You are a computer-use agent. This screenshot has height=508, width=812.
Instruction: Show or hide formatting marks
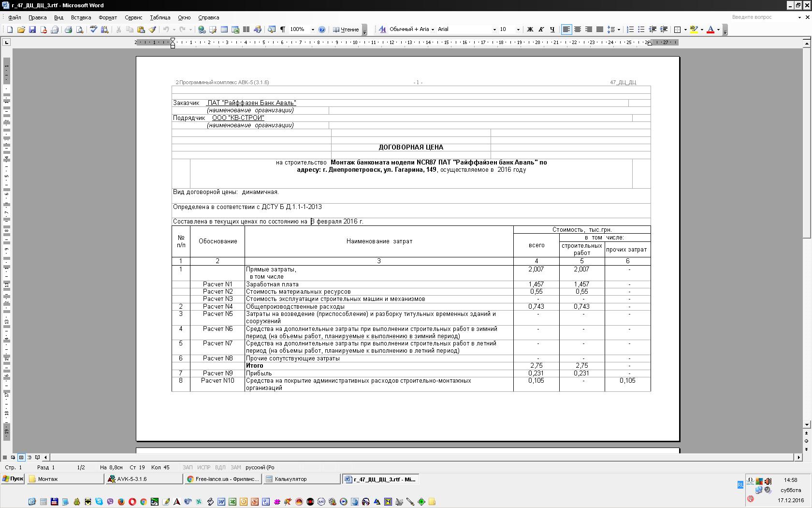(x=283, y=30)
